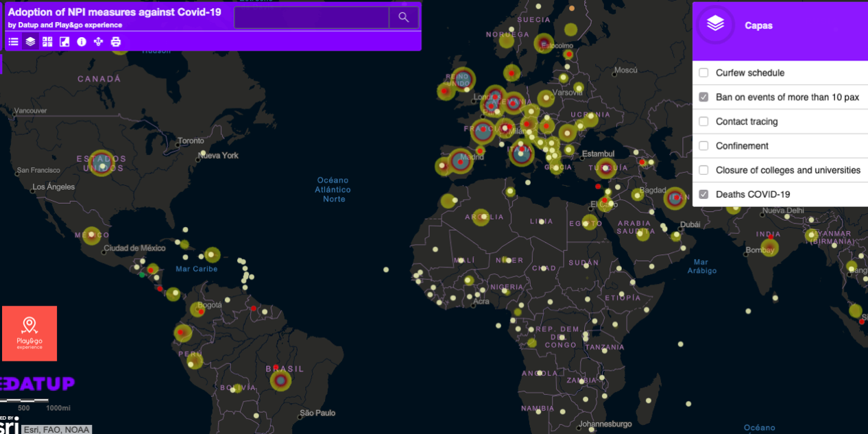Click the magnifying glass search button
The height and width of the screenshot is (434, 868).
404,18
